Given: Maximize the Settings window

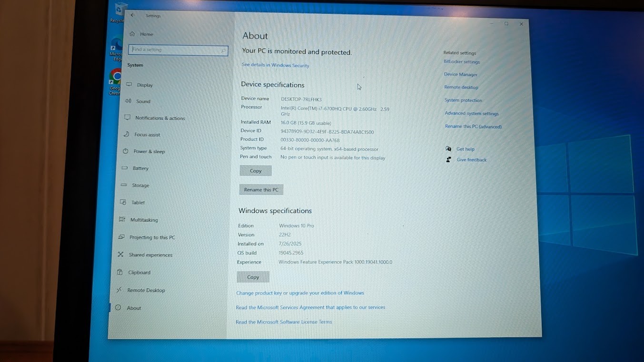Looking at the screenshot, I should click(x=506, y=24).
